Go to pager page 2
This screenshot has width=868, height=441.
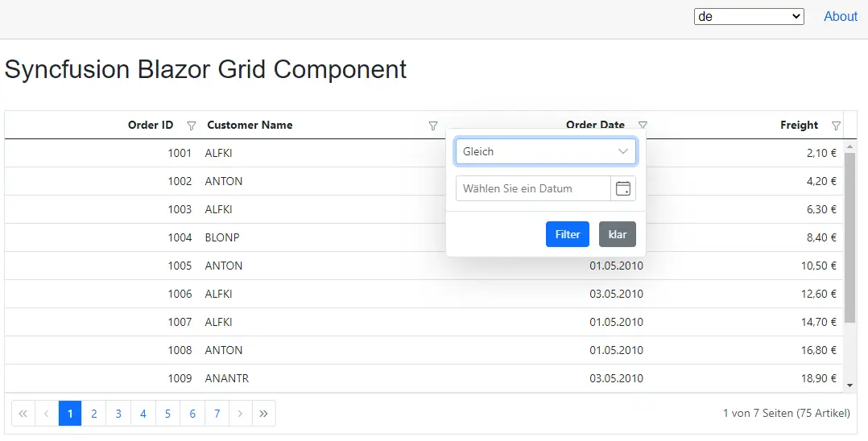pos(94,414)
